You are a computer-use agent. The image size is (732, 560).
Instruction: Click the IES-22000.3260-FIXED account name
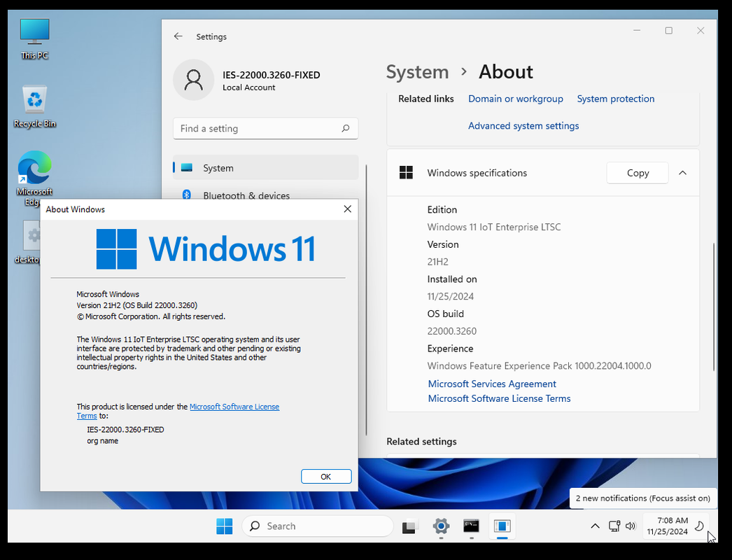click(x=272, y=75)
